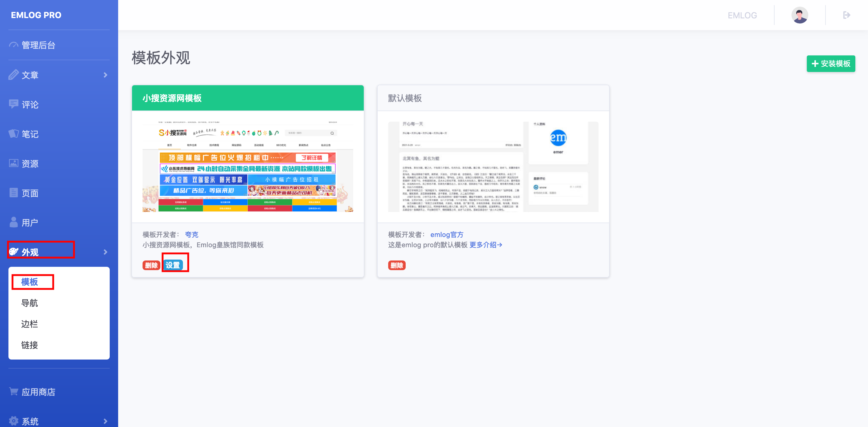Viewport: 868px width, 427px height.
Task: Click the EMLOG site link in header
Action: (x=742, y=15)
